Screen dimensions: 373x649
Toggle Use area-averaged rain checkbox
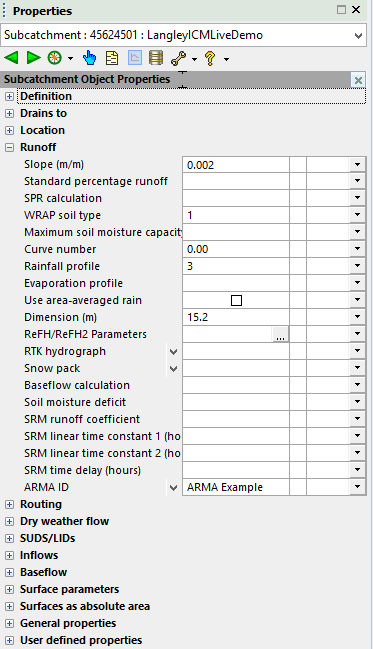tap(236, 300)
